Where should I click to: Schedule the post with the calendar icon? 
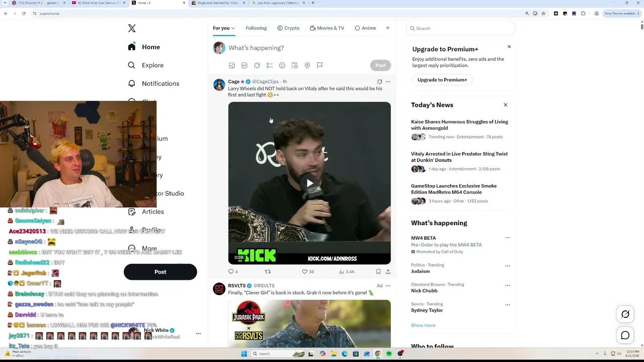[295, 65]
